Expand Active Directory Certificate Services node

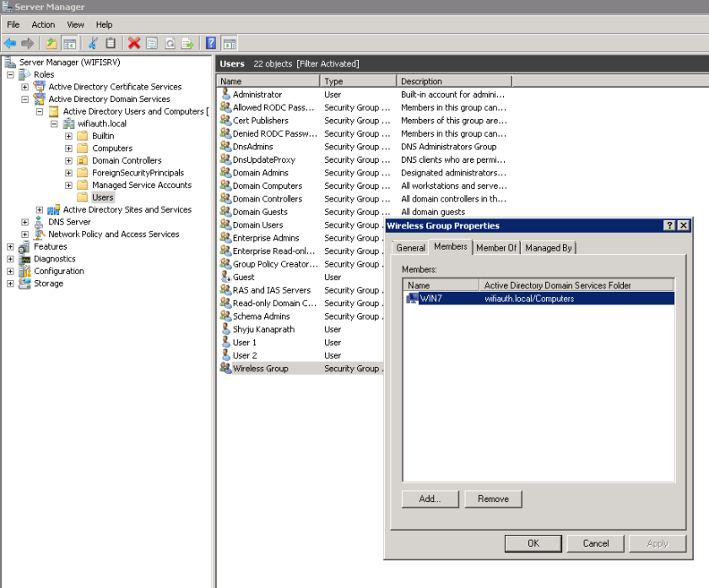pyautogui.click(x=24, y=87)
